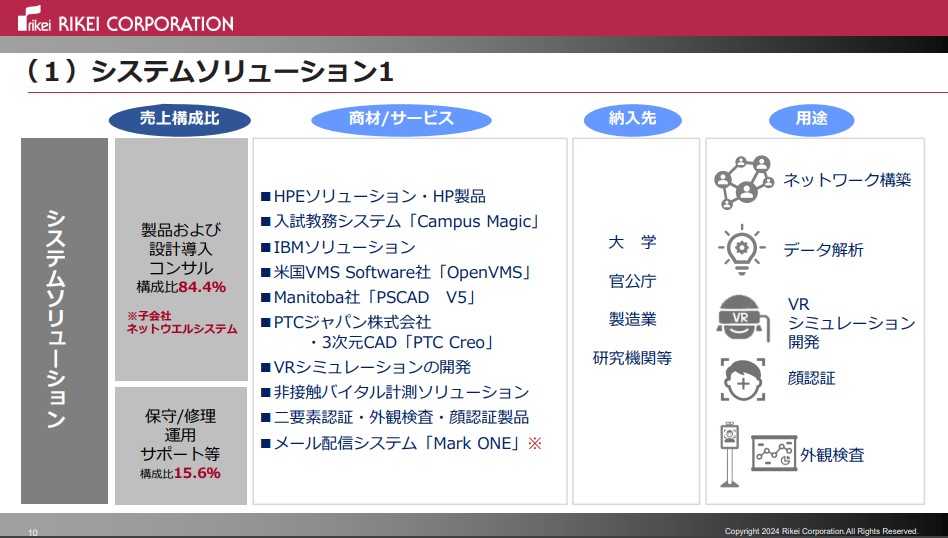
Task: Click the red ※ mark after Mark ONE
Action: click(x=534, y=444)
